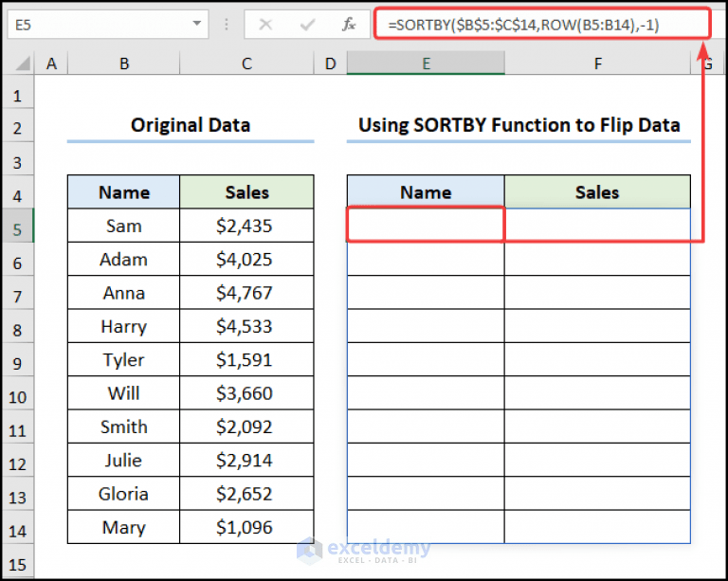This screenshot has height=581, width=728.
Task: Select the cell containing $2,652
Action: [246, 494]
